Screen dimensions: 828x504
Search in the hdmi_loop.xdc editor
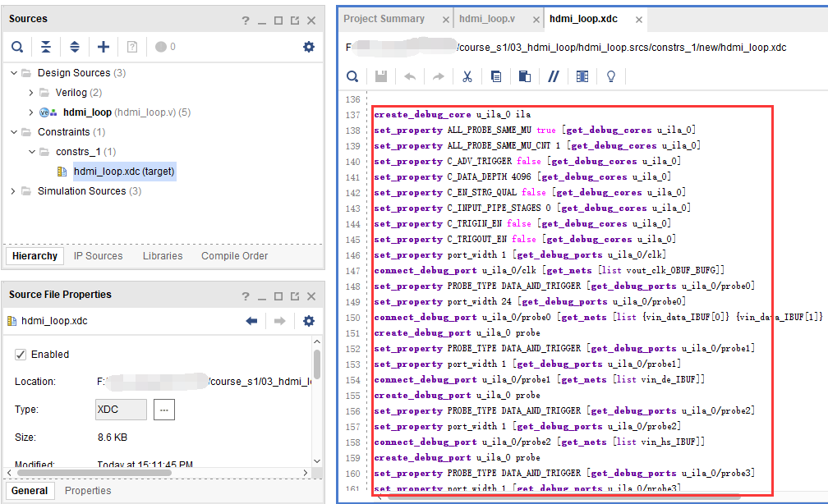352,76
